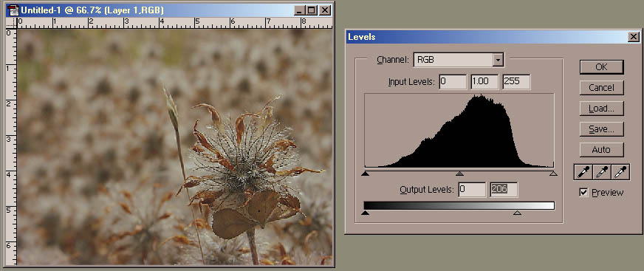Click the horizontal ruler of Untitled-1
This screenshot has height=271, width=644.
tap(174, 23)
